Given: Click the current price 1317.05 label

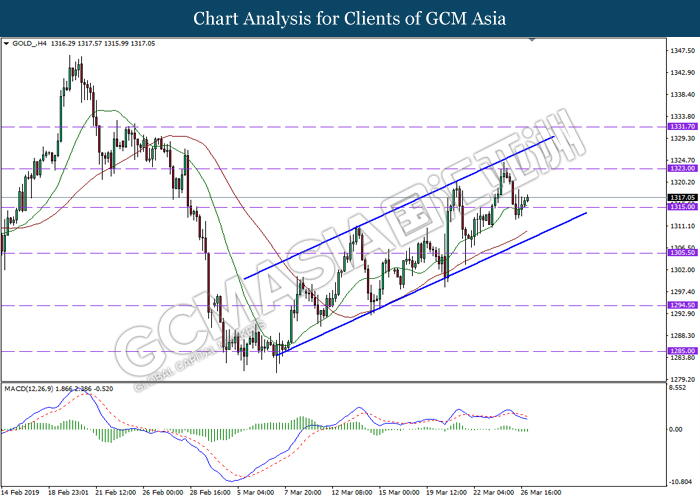Looking at the screenshot, I should [682, 197].
